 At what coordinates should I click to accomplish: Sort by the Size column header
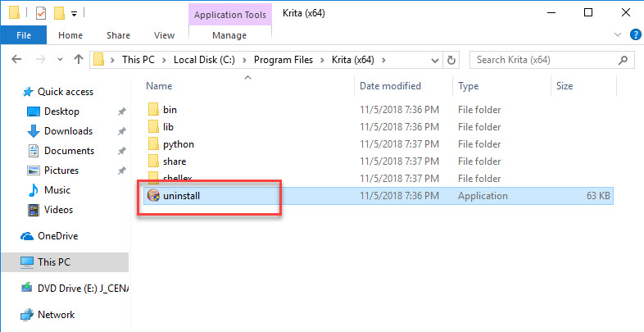565,86
